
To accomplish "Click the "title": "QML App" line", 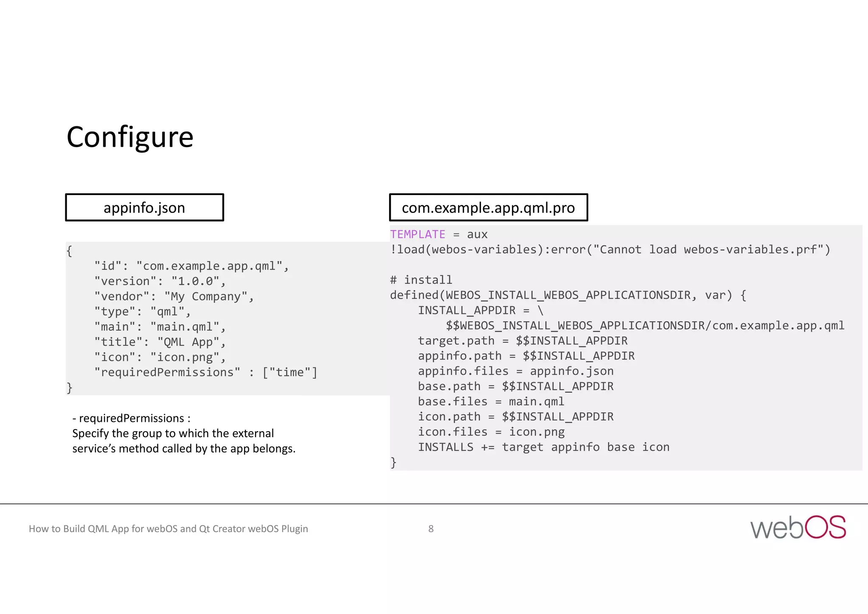I will 160,342.
